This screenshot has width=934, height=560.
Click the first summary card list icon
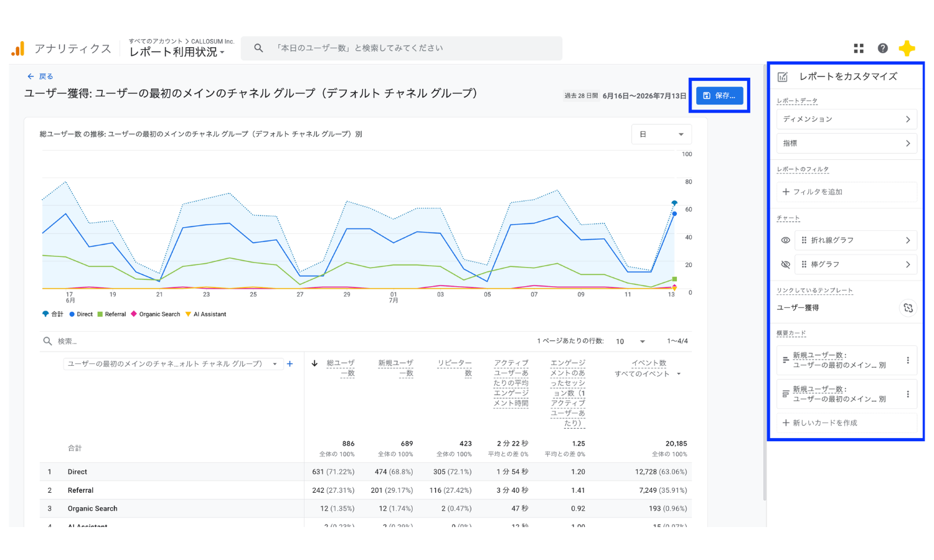(786, 360)
